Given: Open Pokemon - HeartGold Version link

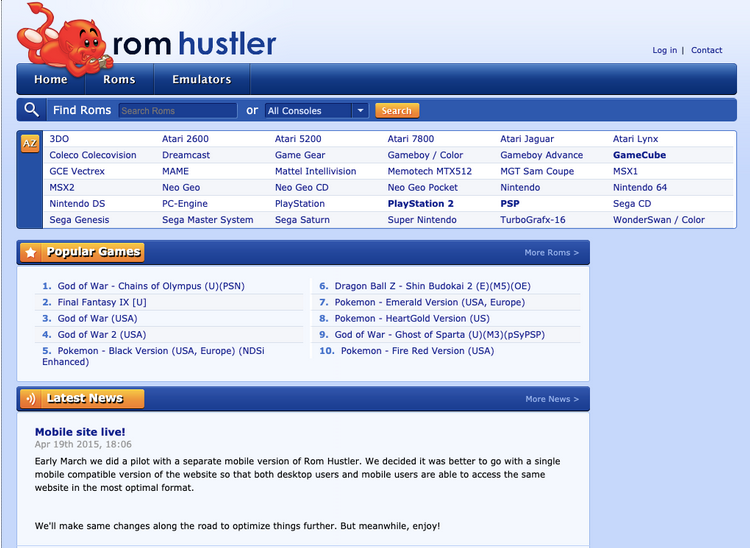Looking at the screenshot, I should (x=412, y=318).
